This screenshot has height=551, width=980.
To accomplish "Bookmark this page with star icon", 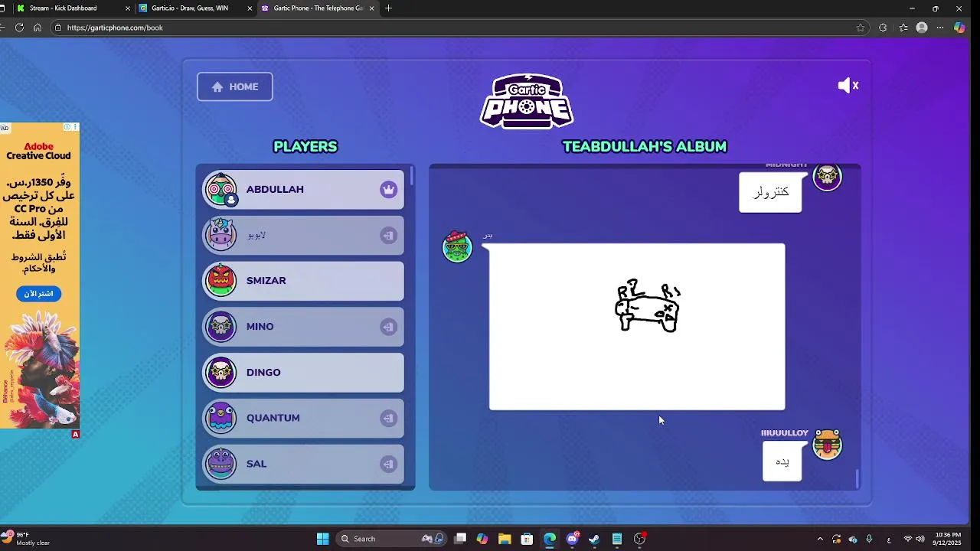I will 861,28.
